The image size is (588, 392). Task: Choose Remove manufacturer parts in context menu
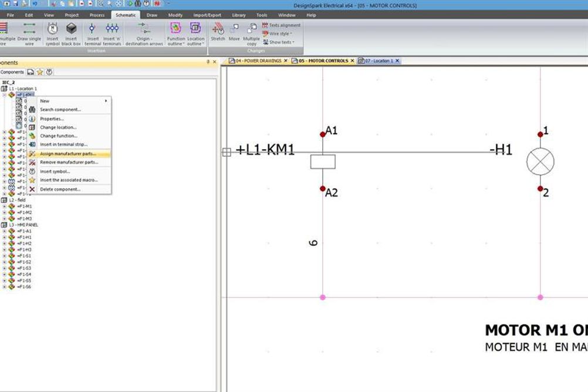(x=69, y=163)
